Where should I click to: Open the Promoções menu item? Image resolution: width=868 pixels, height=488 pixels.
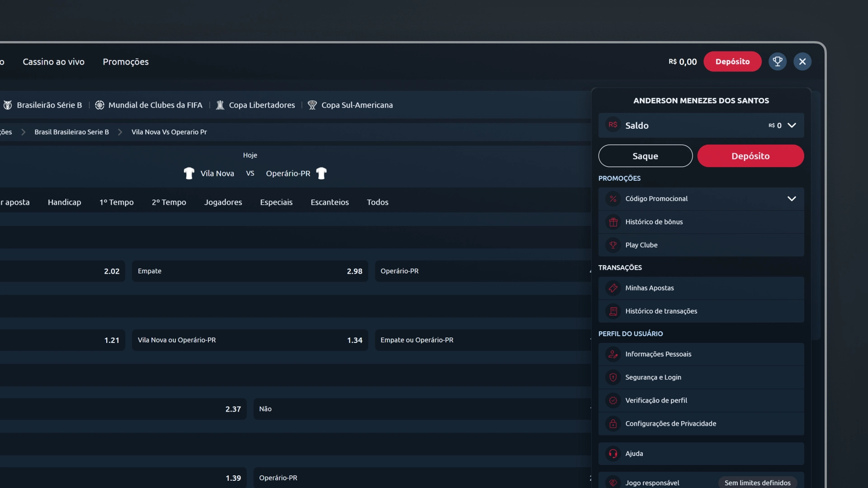click(126, 62)
